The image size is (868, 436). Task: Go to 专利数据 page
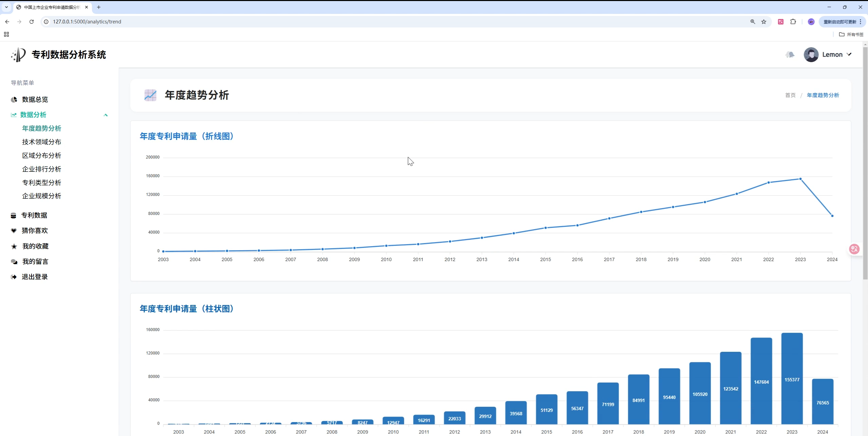(x=34, y=215)
